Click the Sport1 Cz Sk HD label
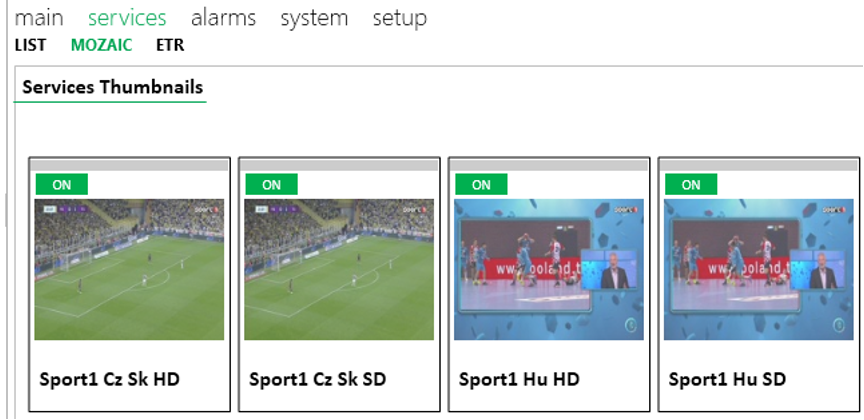864x420 pixels. click(x=110, y=379)
